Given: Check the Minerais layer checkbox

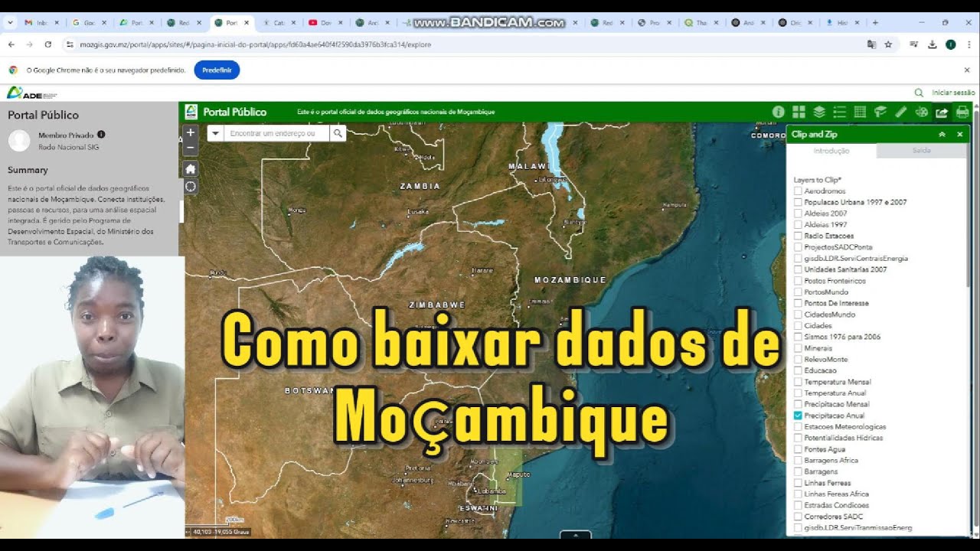Looking at the screenshot, I should 799,348.
